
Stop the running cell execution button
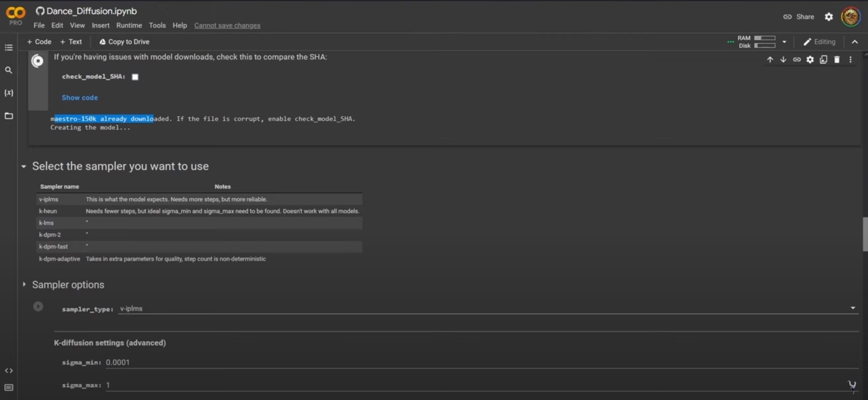point(38,61)
